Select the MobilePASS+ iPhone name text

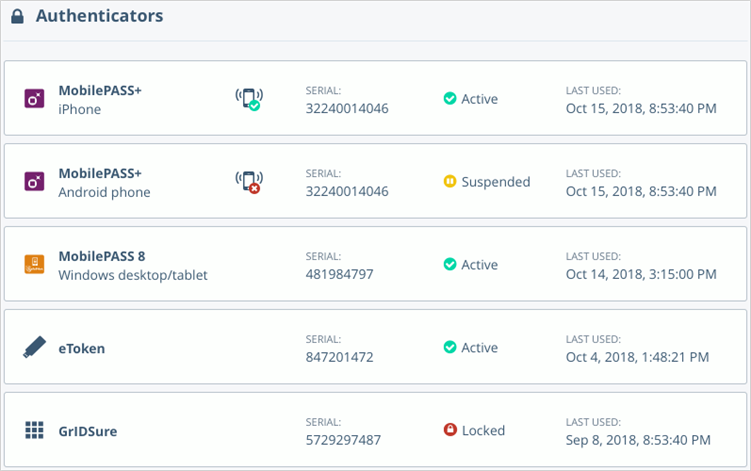click(x=100, y=90)
